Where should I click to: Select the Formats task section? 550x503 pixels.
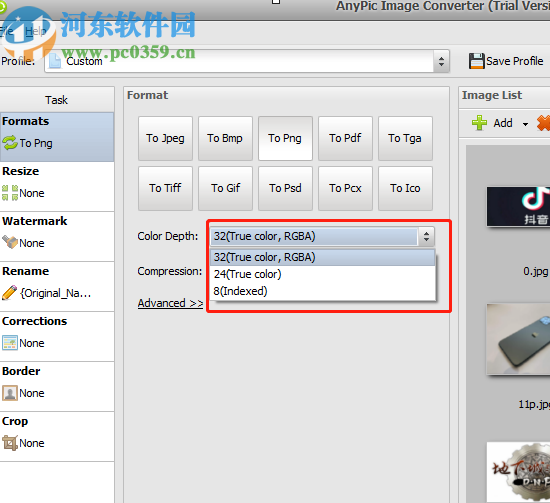tap(57, 137)
